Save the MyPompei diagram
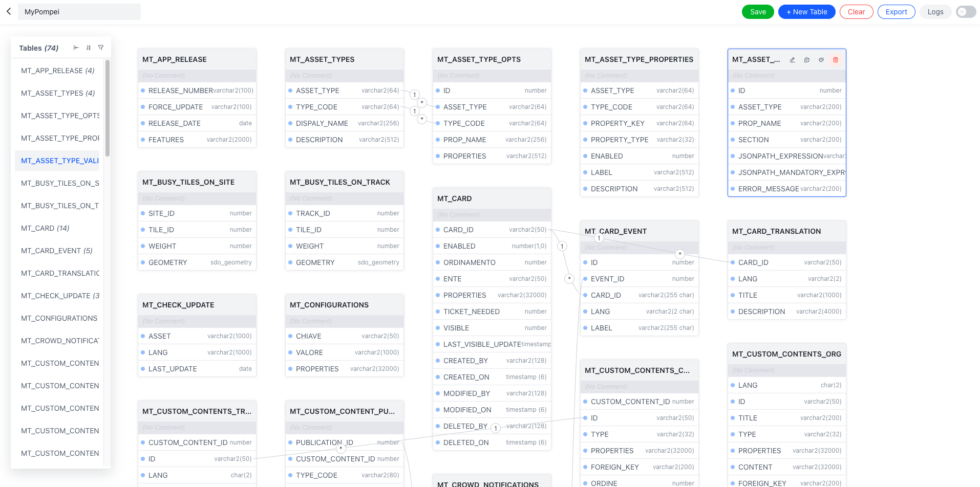 coord(758,11)
